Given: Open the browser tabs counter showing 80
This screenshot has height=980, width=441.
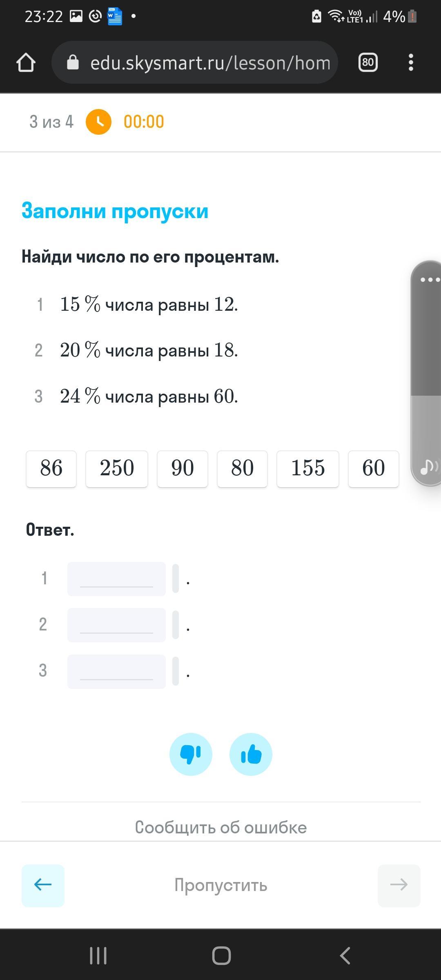Looking at the screenshot, I should (x=367, y=62).
